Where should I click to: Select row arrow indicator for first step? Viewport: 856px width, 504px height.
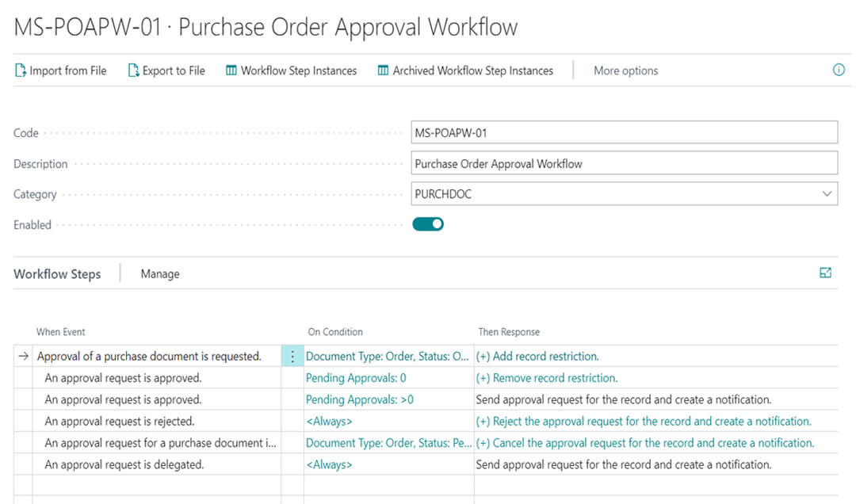coord(23,356)
